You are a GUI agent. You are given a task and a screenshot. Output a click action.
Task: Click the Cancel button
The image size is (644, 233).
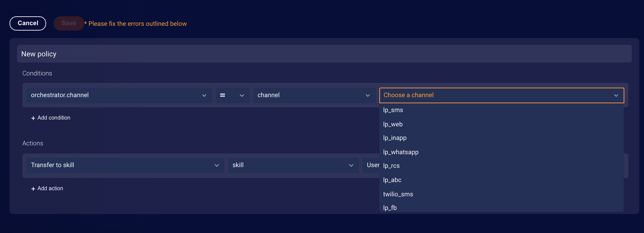point(28,23)
